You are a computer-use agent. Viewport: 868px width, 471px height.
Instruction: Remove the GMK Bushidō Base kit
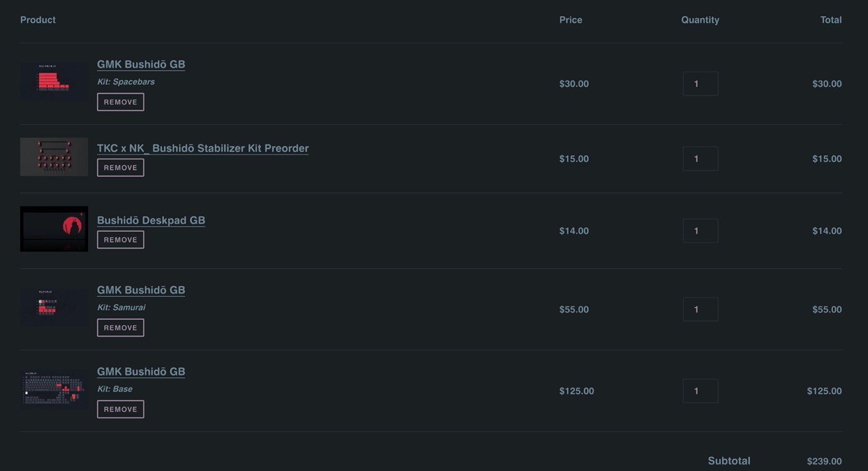pyautogui.click(x=121, y=409)
